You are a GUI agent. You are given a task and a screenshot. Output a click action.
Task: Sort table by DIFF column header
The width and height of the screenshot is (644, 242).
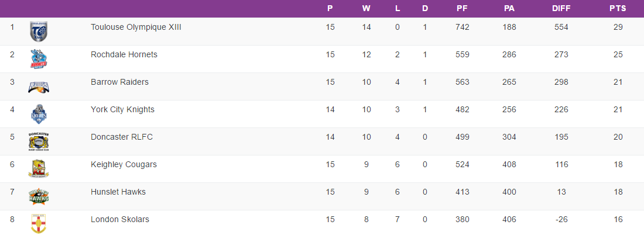[x=561, y=9]
